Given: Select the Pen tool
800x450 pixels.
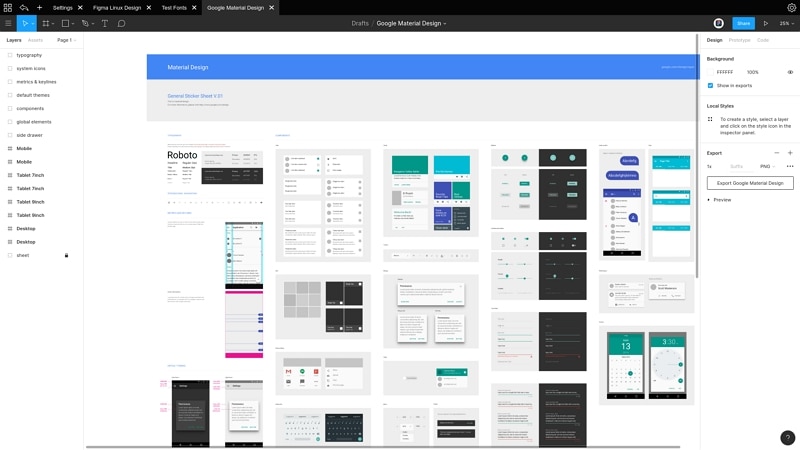Looking at the screenshot, I should (x=85, y=23).
